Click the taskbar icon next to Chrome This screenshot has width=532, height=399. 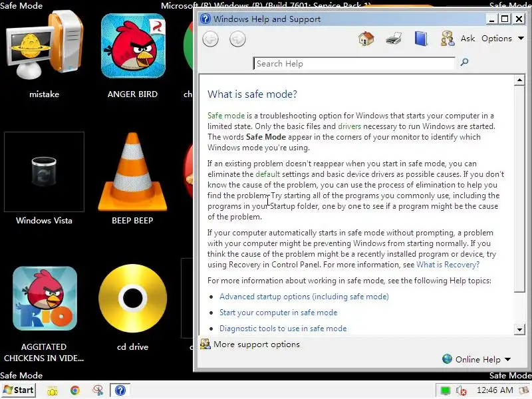pos(98,390)
